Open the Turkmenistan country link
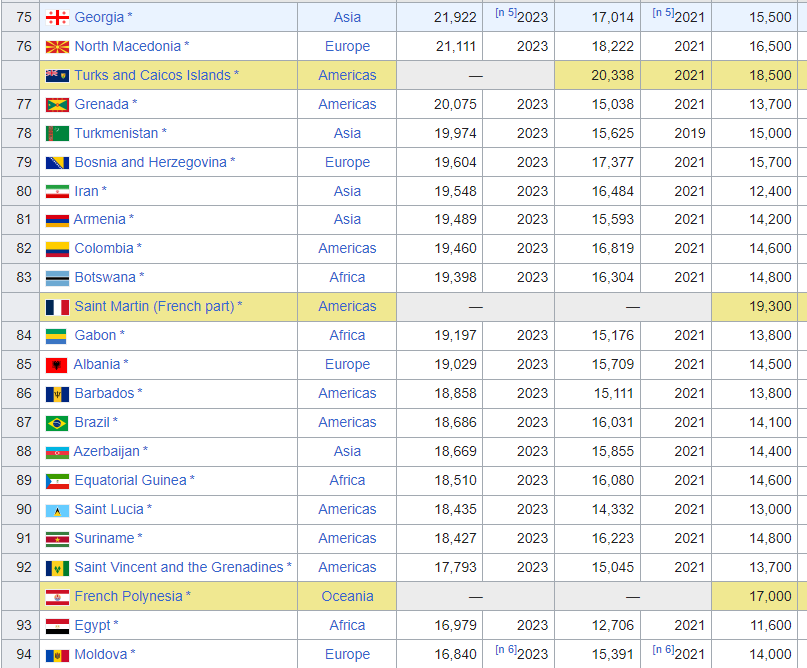Screen dimensions: 807x668 [116, 133]
